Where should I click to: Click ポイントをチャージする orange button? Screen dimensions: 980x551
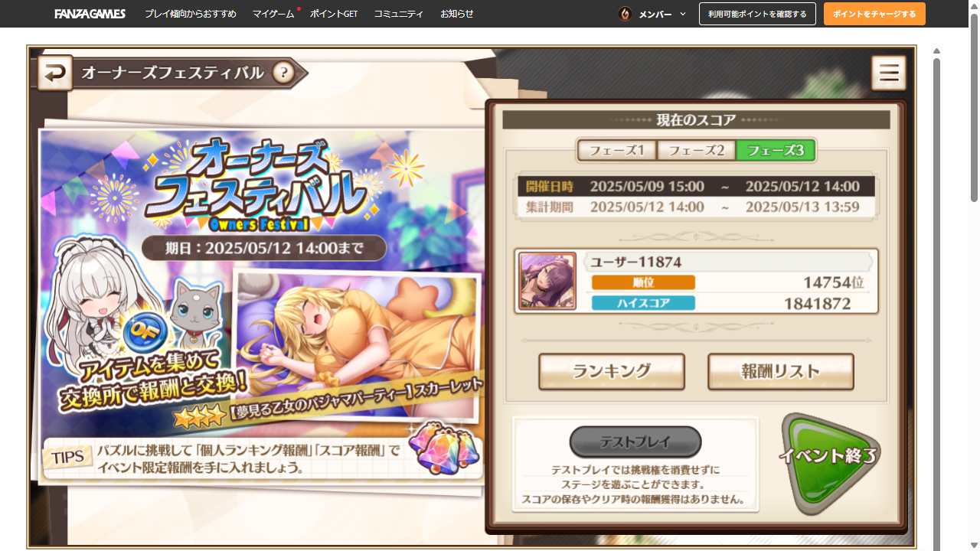pyautogui.click(x=874, y=14)
